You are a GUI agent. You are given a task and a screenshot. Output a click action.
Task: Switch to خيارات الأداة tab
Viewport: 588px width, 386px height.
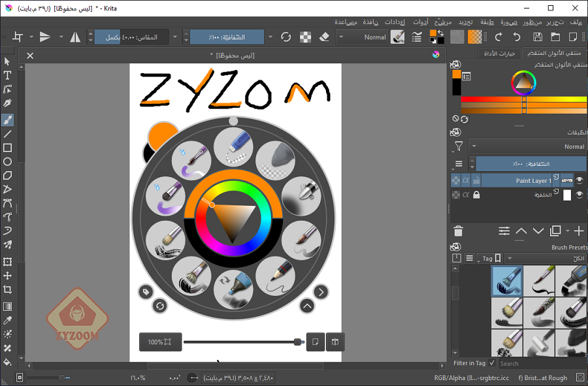pyautogui.click(x=500, y=54)
